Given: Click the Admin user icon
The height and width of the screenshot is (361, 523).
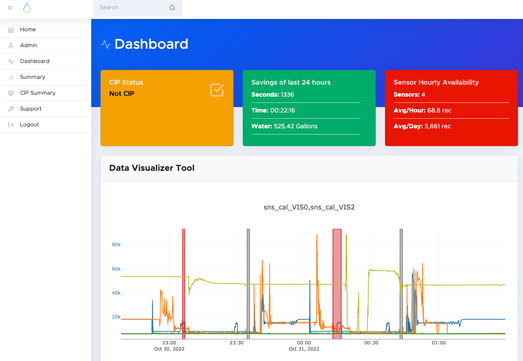Looking at the screenshot, I should 11,45.
